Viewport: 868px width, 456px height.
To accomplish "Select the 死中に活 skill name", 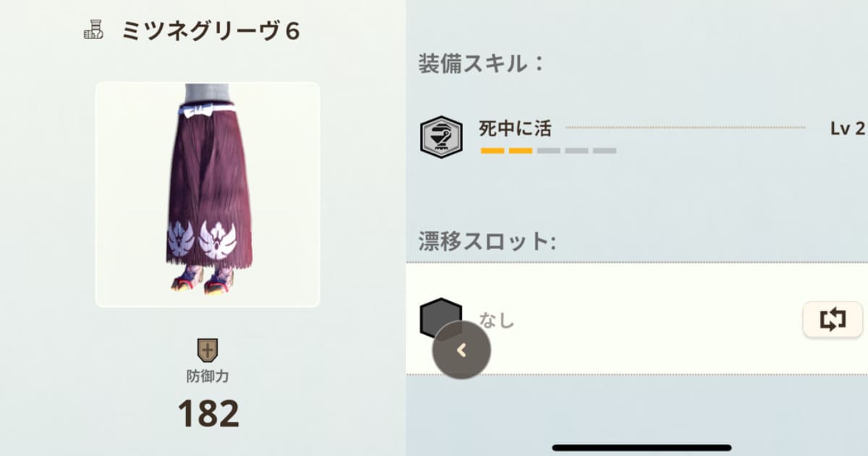I will click(515, 129).
